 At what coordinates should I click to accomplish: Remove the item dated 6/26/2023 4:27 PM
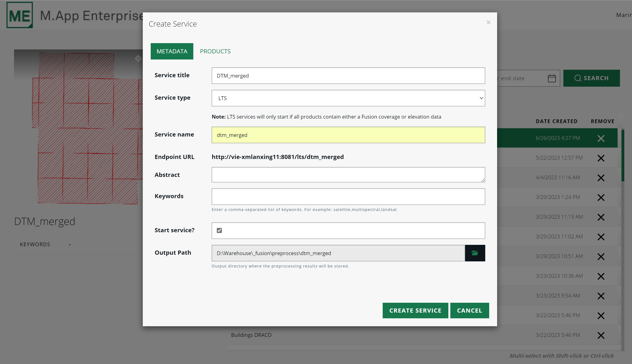click(x=601, y=138)
